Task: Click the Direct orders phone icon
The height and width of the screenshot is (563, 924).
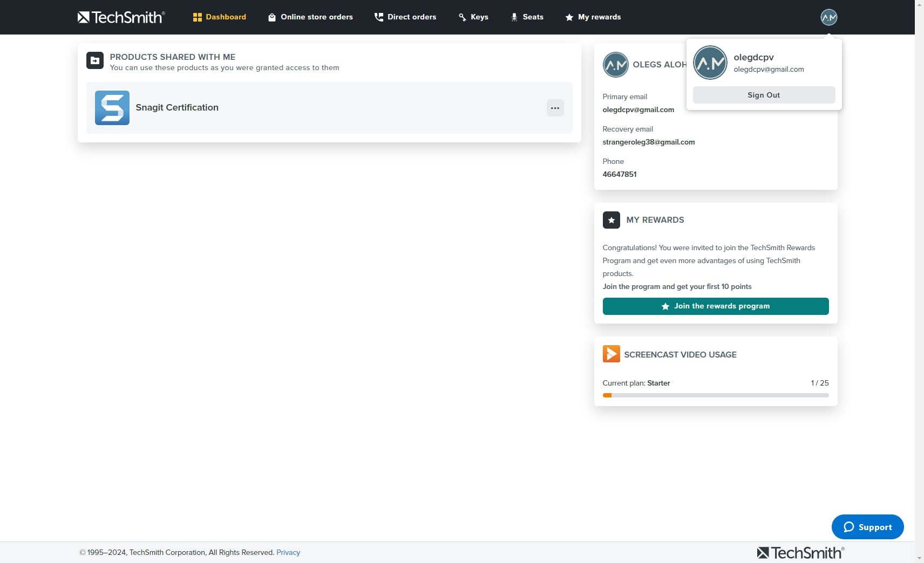Action: (379, 17)
